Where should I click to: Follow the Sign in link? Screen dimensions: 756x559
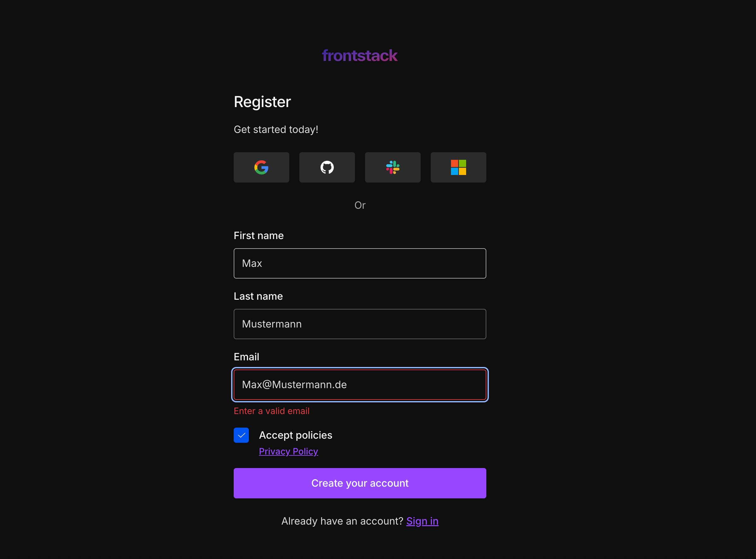(x=422, y=521)
